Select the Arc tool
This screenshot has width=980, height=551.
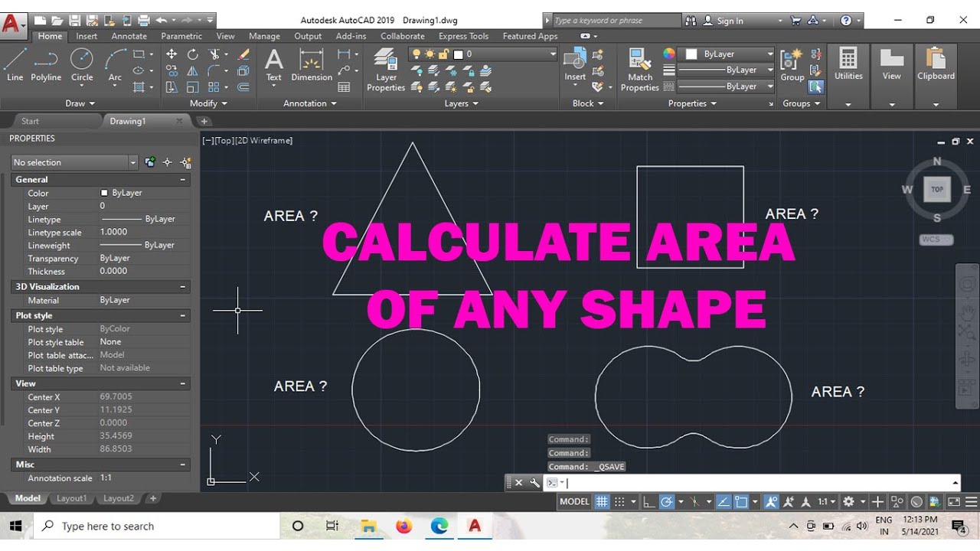tap(115, 64)
